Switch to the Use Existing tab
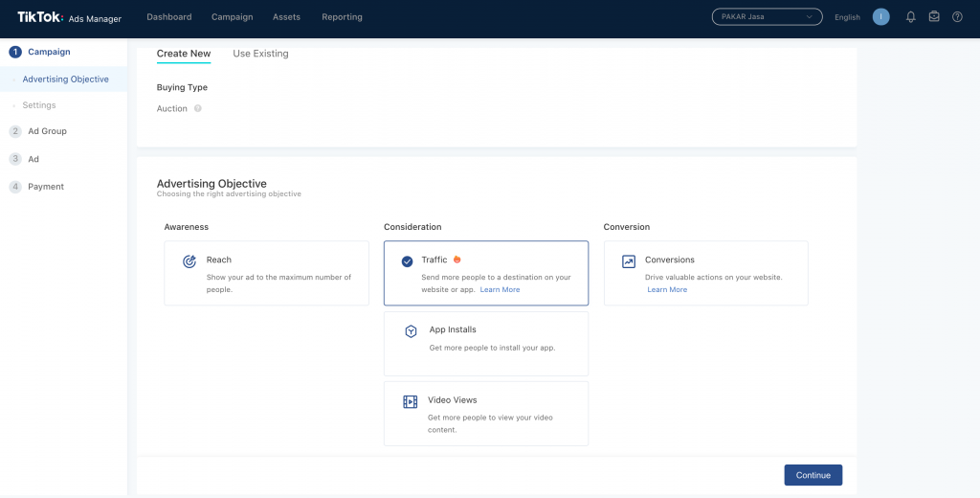This screenshot has width=980, height=498. pos(260,54)
